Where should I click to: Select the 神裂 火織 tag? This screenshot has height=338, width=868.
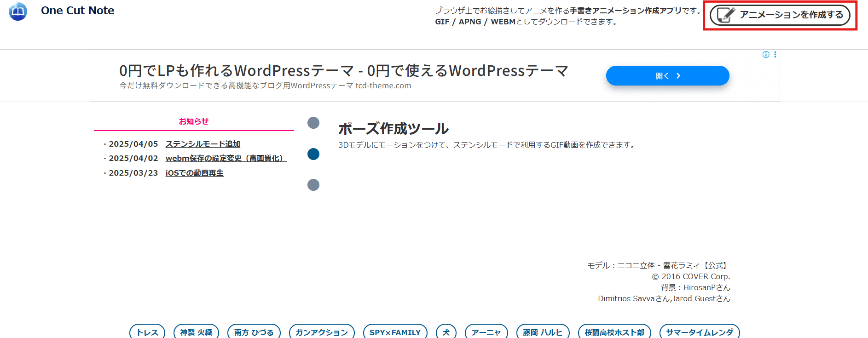196,332
